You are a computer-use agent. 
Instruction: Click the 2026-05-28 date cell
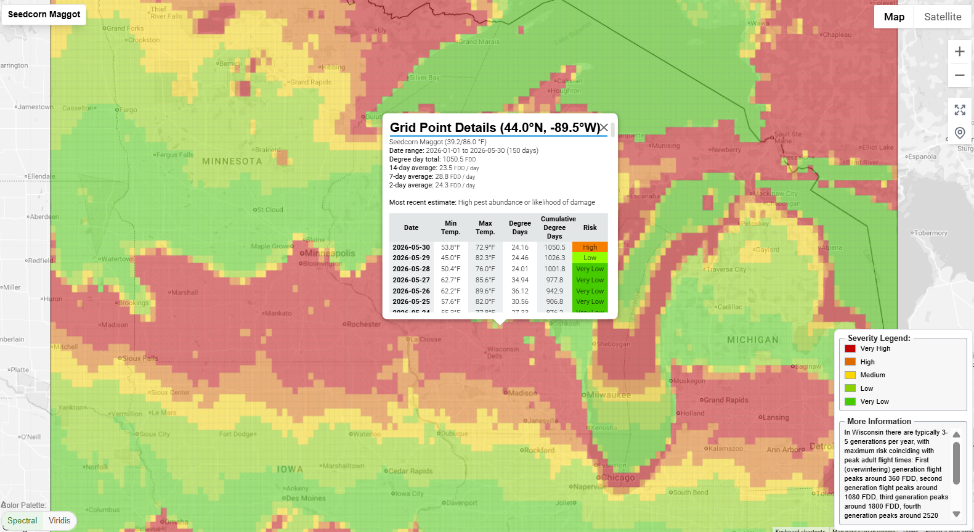click(x=411, y=268)
